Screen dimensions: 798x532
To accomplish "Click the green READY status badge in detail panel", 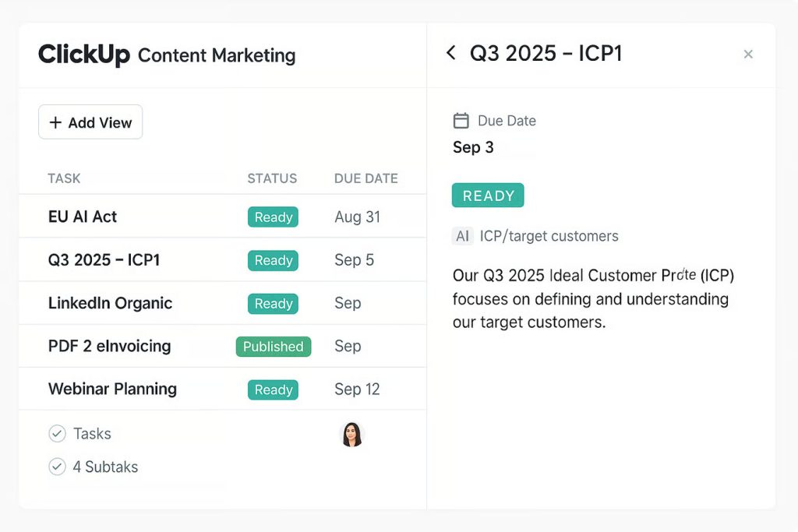I will tap(488, 196).
